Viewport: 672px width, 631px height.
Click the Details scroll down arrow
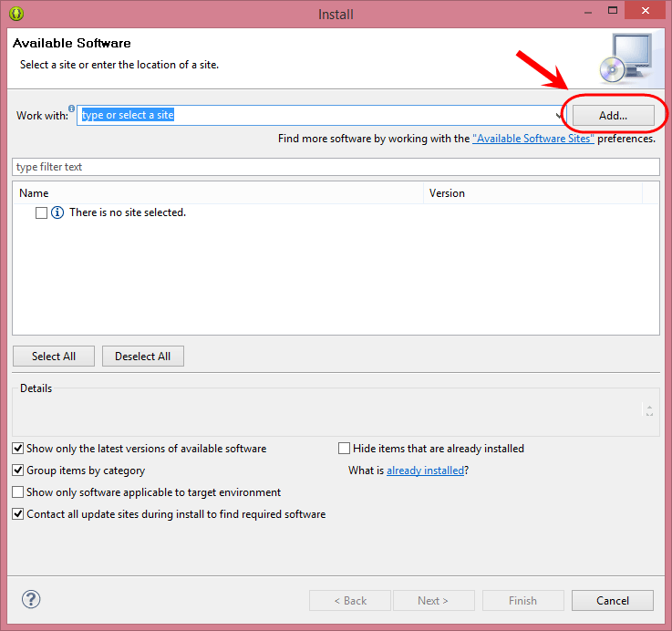pyautogui.click(x=649, y=414)
